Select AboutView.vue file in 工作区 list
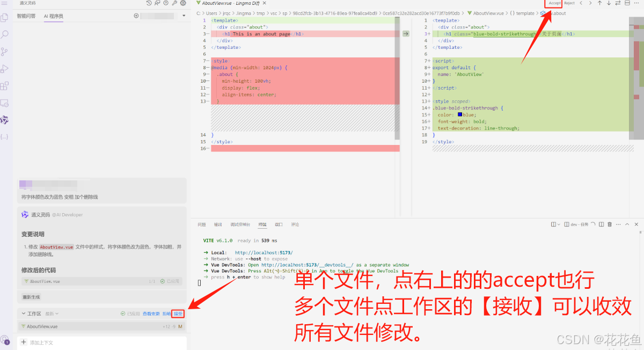644x350 pixels. (102, 326)
